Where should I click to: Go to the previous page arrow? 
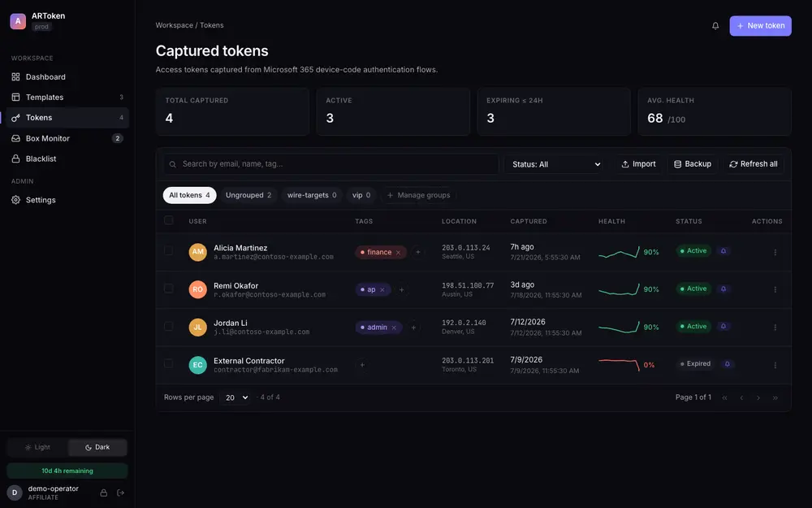coord(741,397)
